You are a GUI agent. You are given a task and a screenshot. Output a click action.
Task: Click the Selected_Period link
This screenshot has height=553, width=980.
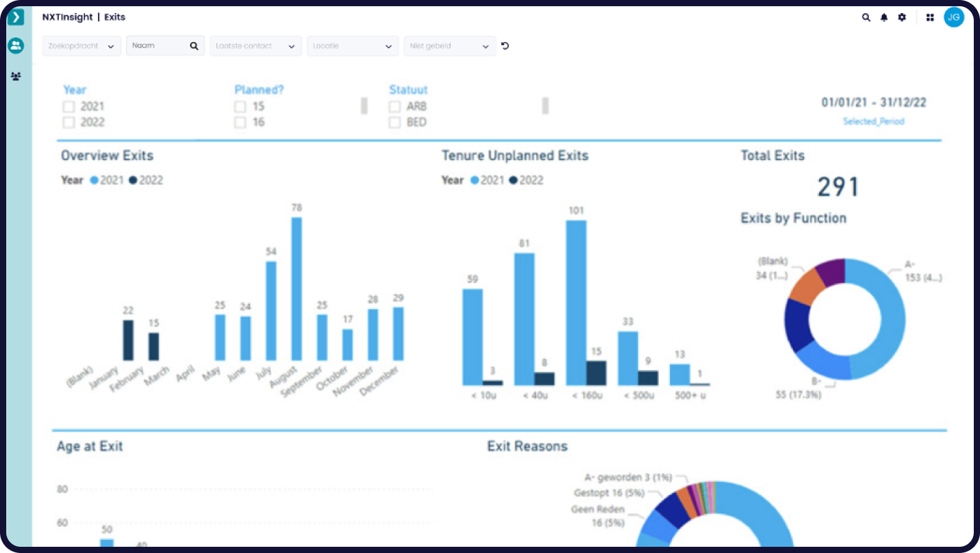click(874, 122)
